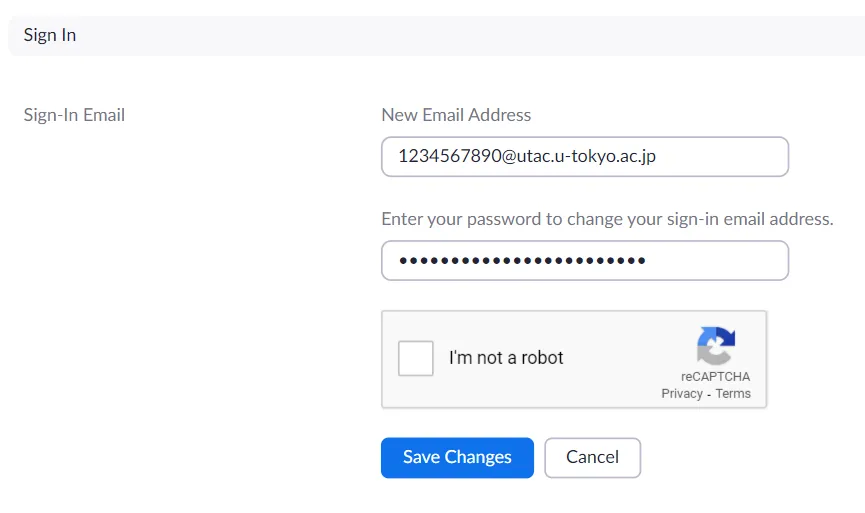
Task: Check the "I'm not a robot" checkbox
Action: pos(416,358)
